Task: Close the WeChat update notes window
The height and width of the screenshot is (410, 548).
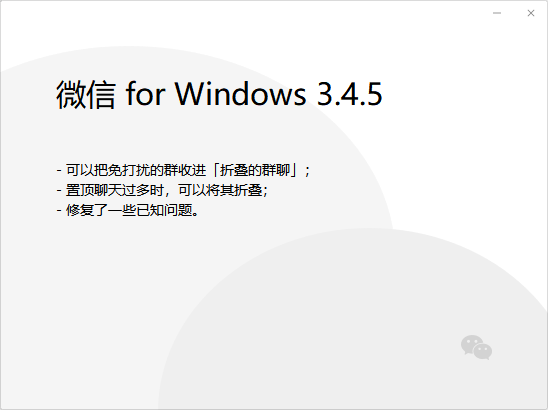Action: coord(531,13)
